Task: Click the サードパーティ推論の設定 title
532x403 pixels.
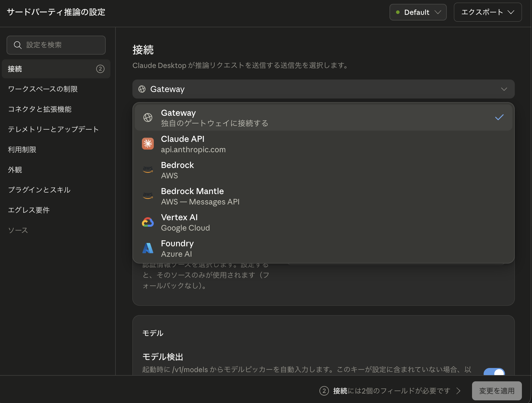Action: tap(56, 12)
